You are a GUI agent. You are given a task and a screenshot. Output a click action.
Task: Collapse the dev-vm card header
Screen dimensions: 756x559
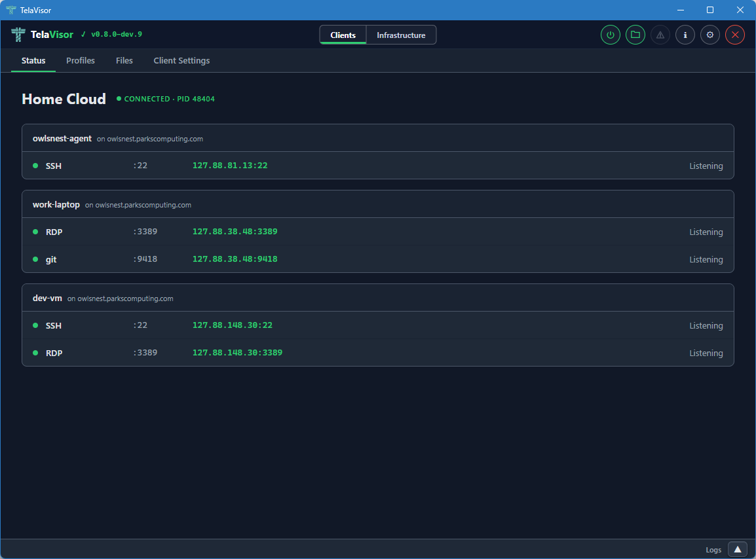tap(378, 298)
